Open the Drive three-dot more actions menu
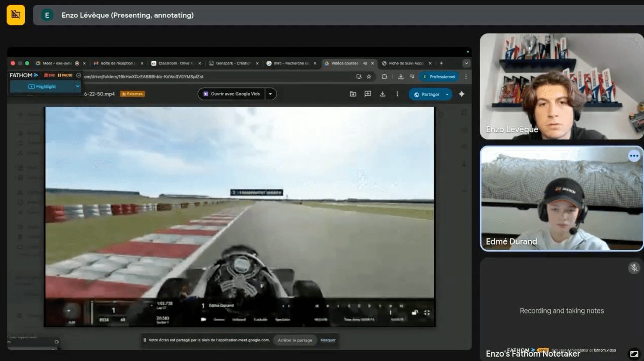This screenshot has height=361, width=644. 397,94
